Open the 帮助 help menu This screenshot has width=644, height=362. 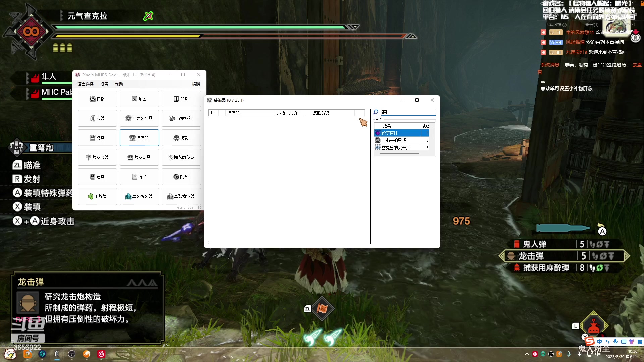(x=119, y=84)
